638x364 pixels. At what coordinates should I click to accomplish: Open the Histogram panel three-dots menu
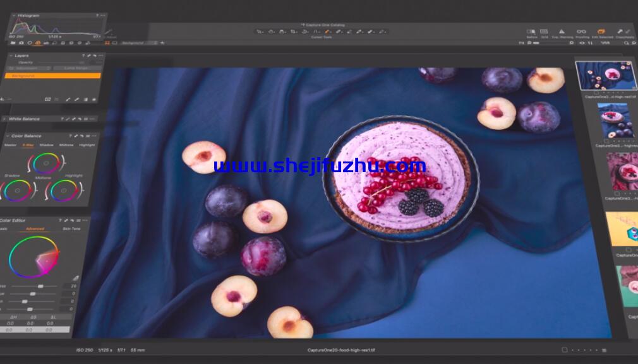point(102,15)
